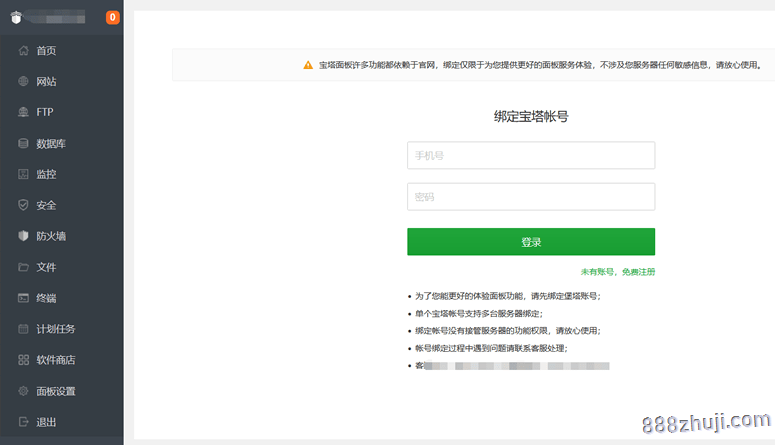Click the green 登录 button
775x445 pixels.
[531, 242]
